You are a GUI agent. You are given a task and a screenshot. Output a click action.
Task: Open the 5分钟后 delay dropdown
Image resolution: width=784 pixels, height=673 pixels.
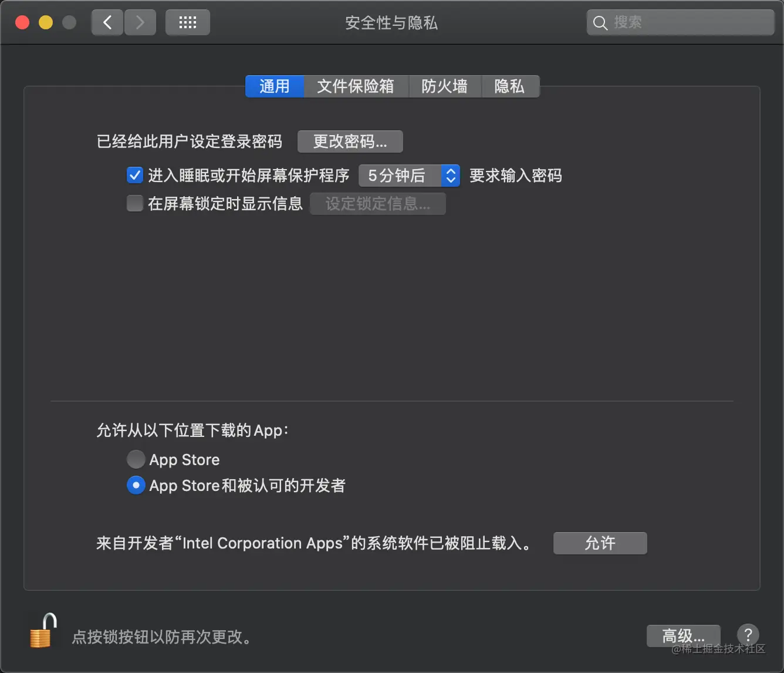[x=409, y=176]
